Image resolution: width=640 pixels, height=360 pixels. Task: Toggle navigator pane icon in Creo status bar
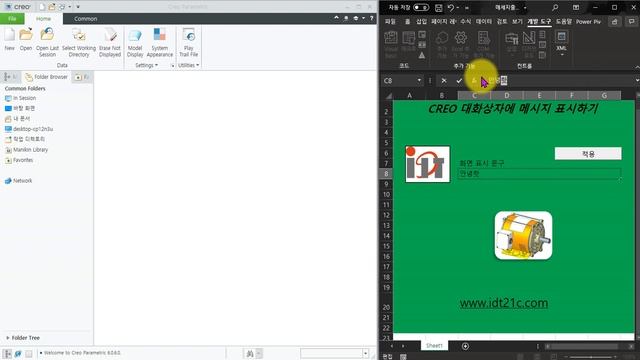coord(8,353)
